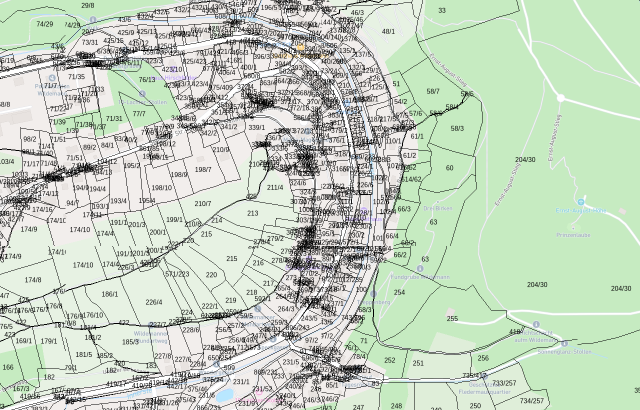Select parcel label 734/257
The image size is (640, 410).
coord(532,401)
